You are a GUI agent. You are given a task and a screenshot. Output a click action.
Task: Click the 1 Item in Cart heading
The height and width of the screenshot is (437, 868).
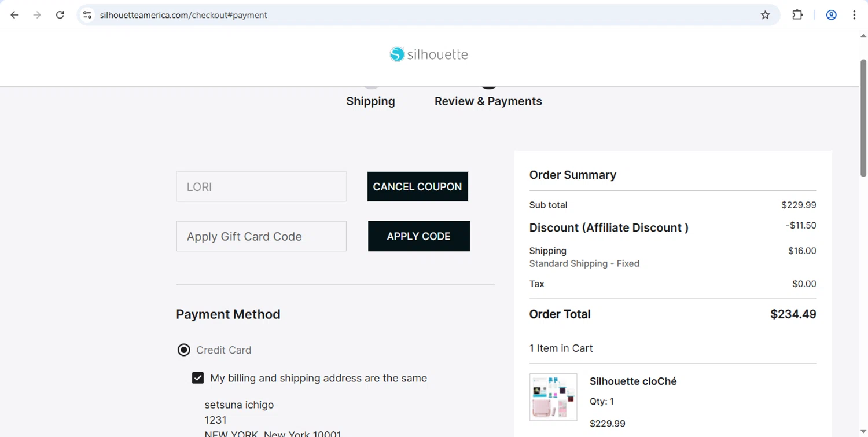pyautogui.click(x=561, y=348)
